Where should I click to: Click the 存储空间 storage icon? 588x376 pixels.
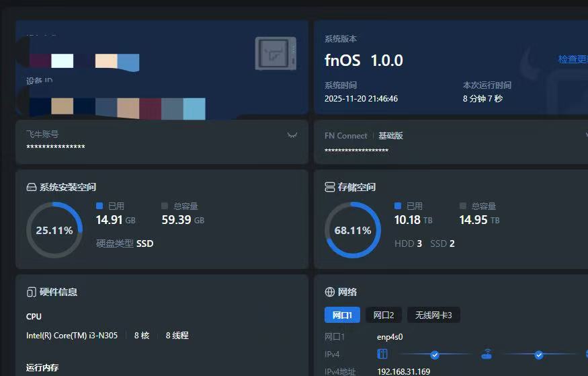330,187
